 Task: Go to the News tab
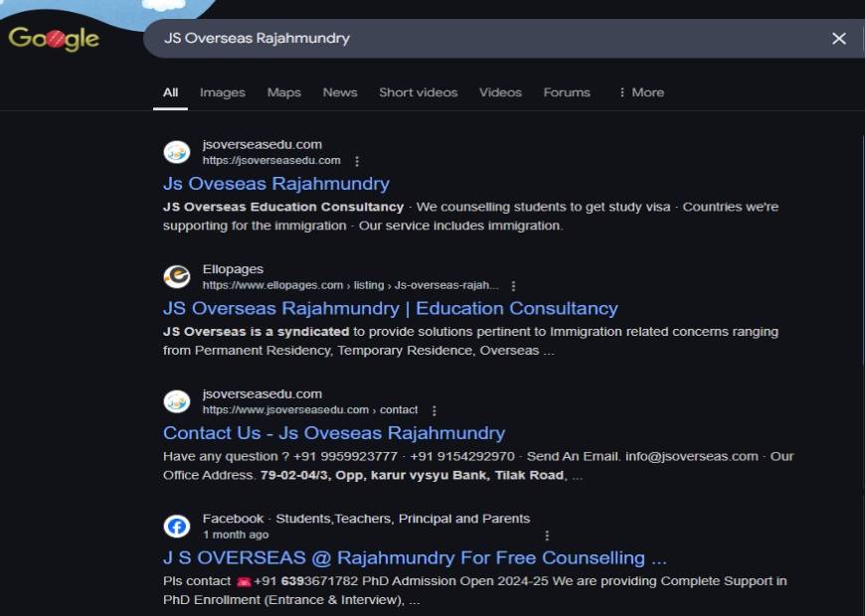(x=340, y=92)
